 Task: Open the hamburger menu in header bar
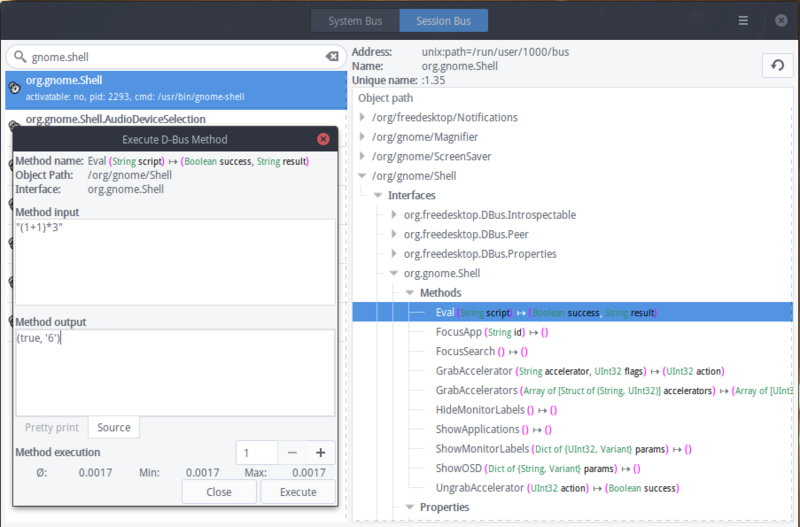click(x=743, y=20)
